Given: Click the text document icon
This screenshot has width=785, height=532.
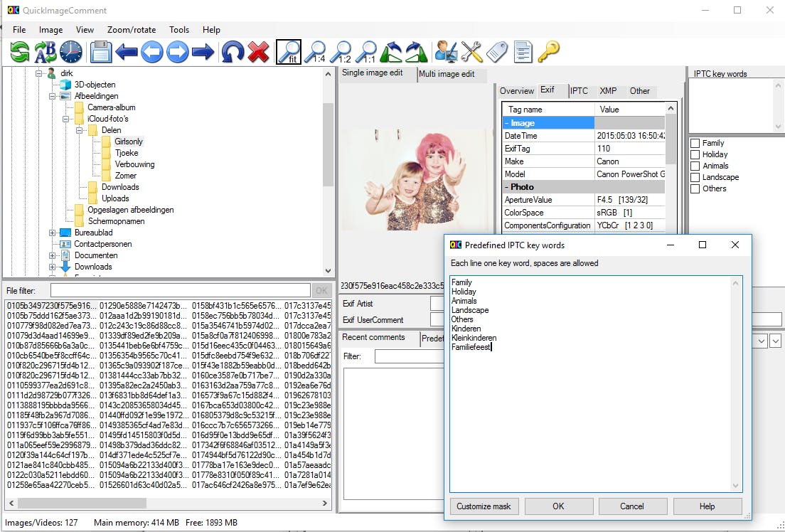Looking at the screenshot, I should (523, 52).
